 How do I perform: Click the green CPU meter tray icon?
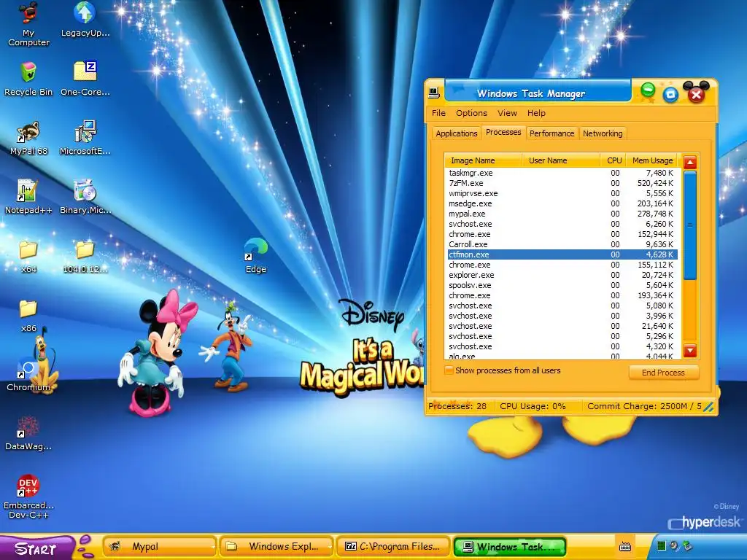point(661,545)
